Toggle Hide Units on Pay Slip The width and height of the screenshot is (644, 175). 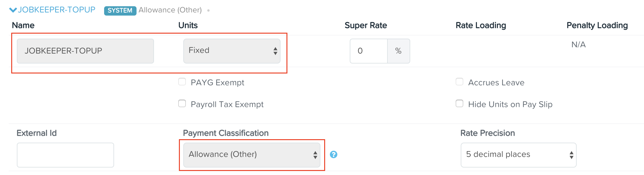tap(459, 103)
